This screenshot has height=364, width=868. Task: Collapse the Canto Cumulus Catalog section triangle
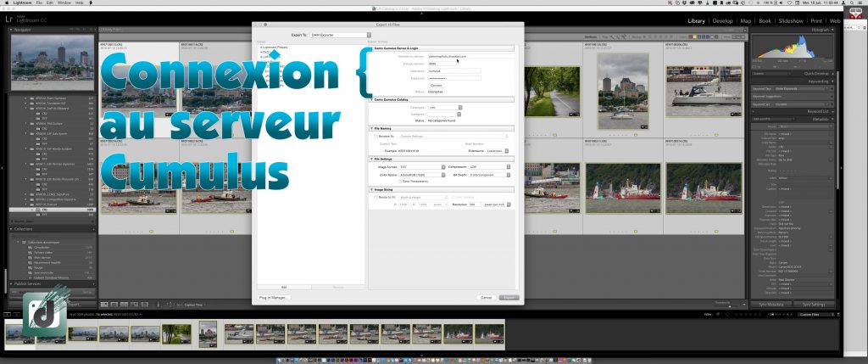pyautogui.click(x=371, y=100)
